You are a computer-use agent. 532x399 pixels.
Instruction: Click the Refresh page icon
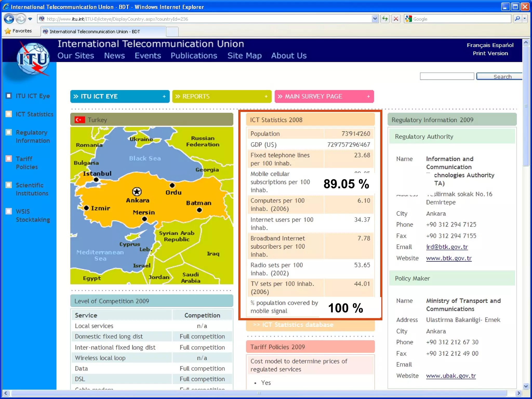pyautogui.click(x=385, y=19)
